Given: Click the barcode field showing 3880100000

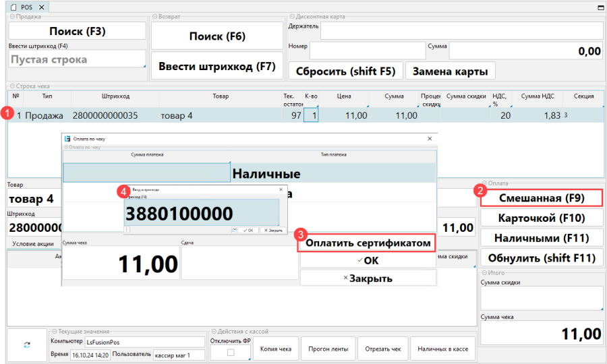Looking at the screenshot, I should pyautogui.click(x=201, y=214).
